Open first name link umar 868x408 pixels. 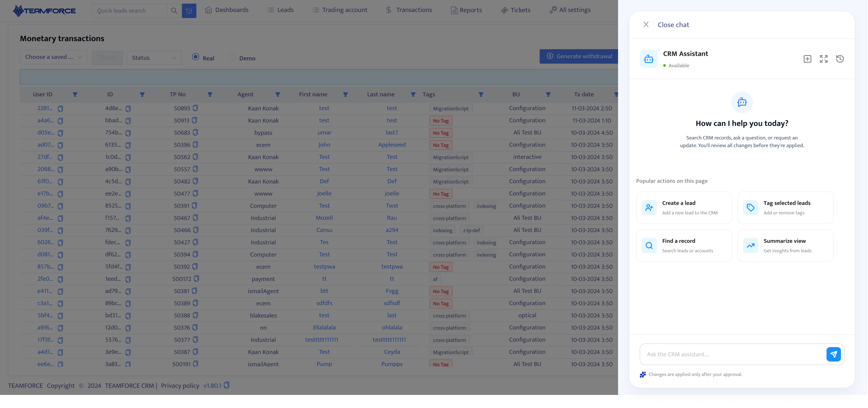324,133
